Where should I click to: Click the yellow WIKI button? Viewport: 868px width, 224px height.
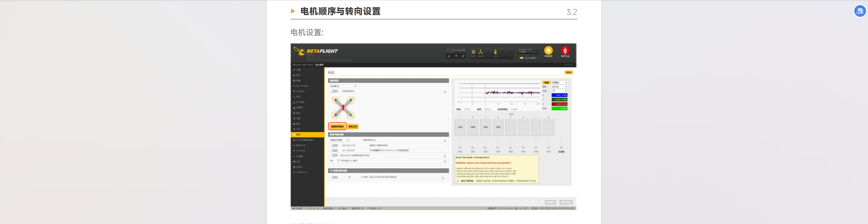[568, 72]
